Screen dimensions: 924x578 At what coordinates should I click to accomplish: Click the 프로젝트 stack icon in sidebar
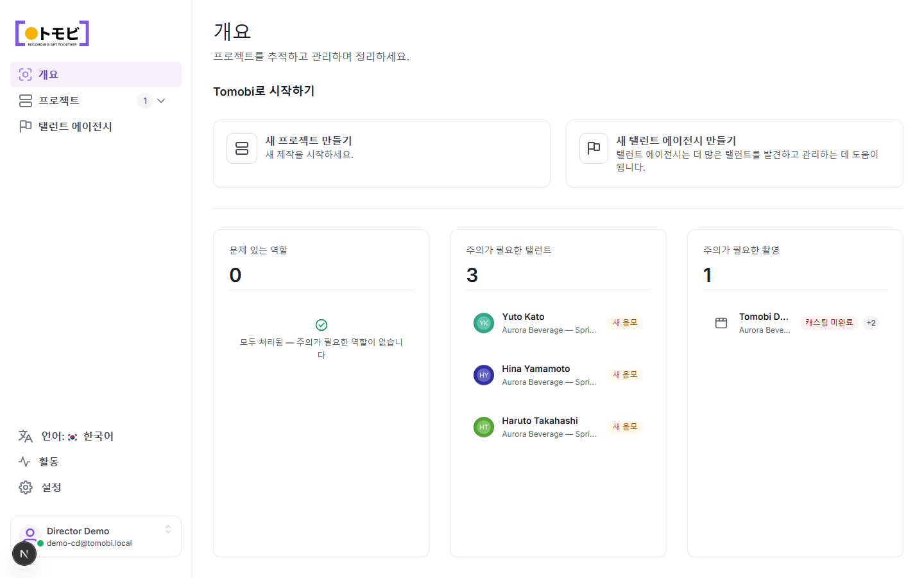[x=26, y=101]
